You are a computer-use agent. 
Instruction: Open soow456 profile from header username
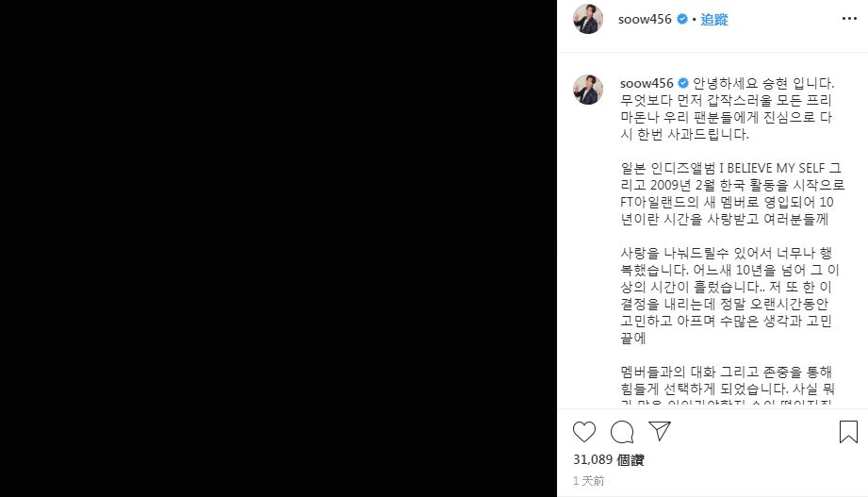pyautogui.click(x=645, y=20)
